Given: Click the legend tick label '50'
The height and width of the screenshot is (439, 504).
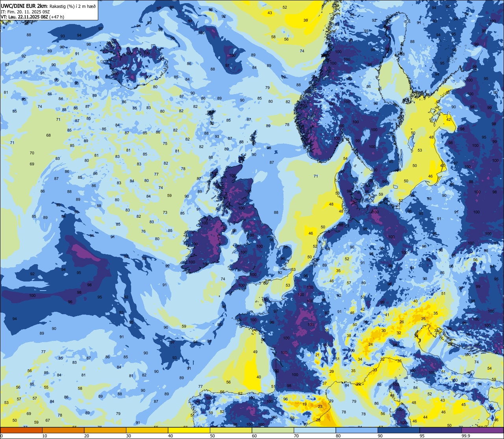Looking at the screenshot, I should click(213, 436).
